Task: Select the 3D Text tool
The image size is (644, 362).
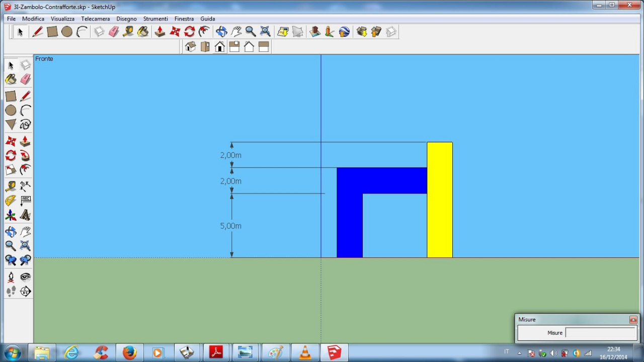Action: click(25, 216)
